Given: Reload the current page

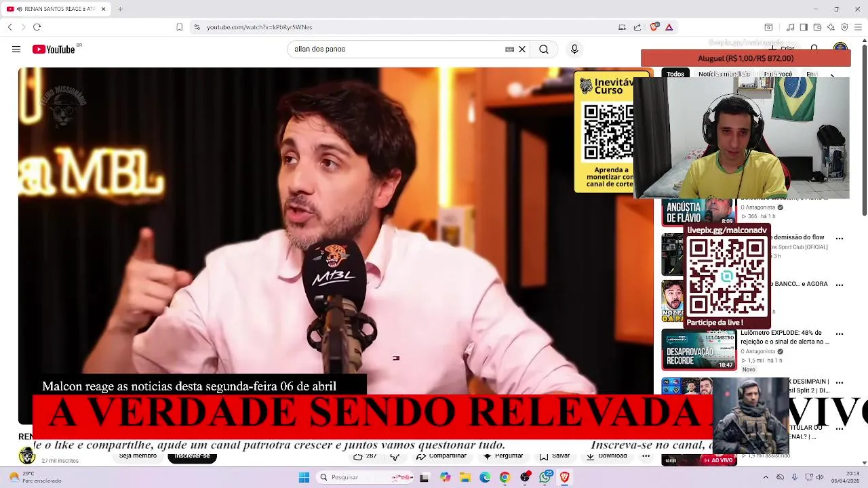Looking at the screenshot, I should tap(37, 27).
